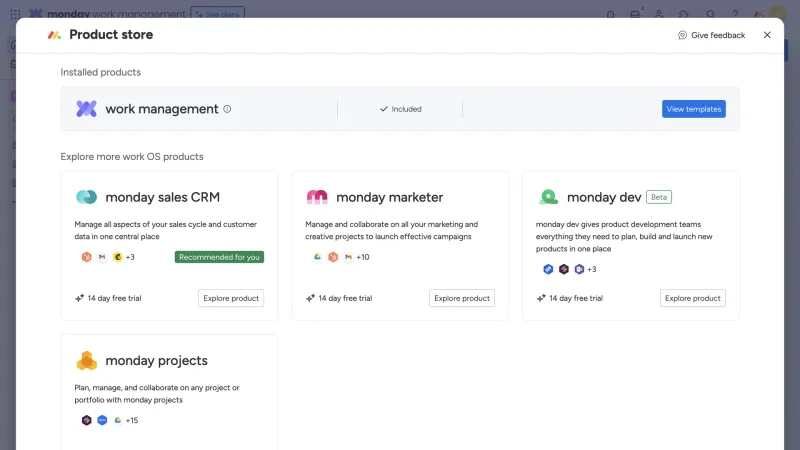Click the Beta badge on monday dev
Screen dimensions: 800x450
click(x=659, y=197)
